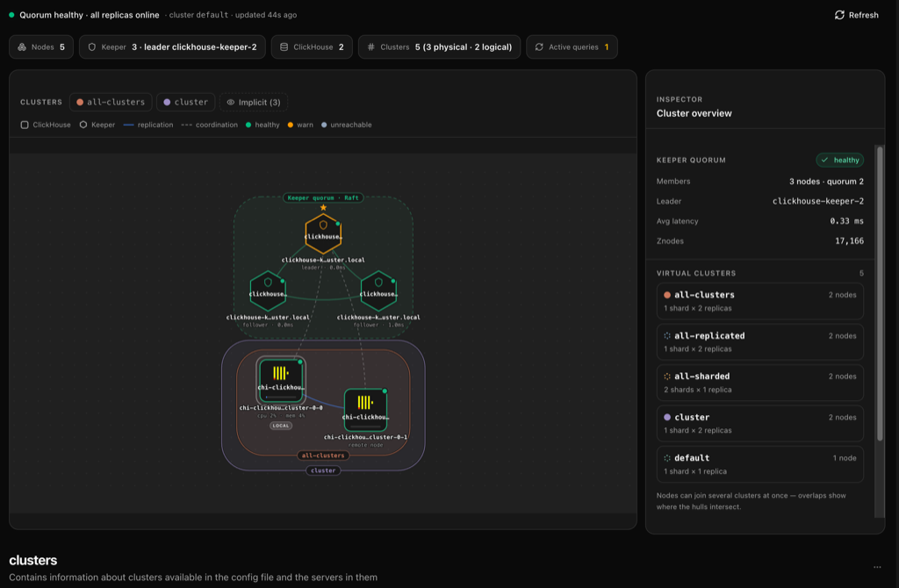899x588 pixels.
Task: Click the Members 3 nodes quorum 2 value
Action: tap(826, 182)
